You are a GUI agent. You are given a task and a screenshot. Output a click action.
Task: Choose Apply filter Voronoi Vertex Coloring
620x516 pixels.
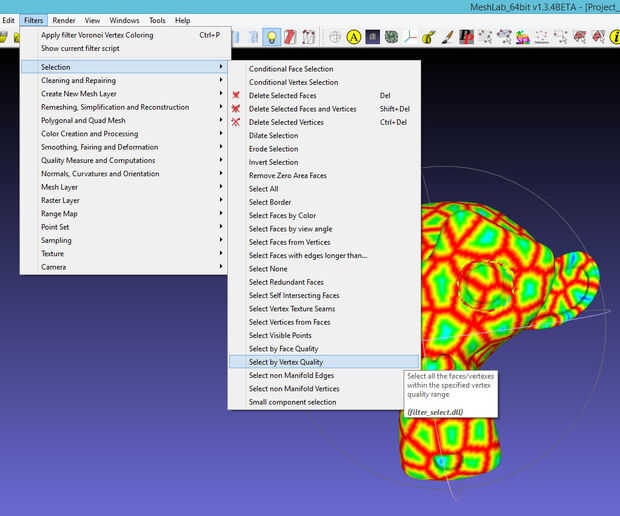[x=126, y=35]
